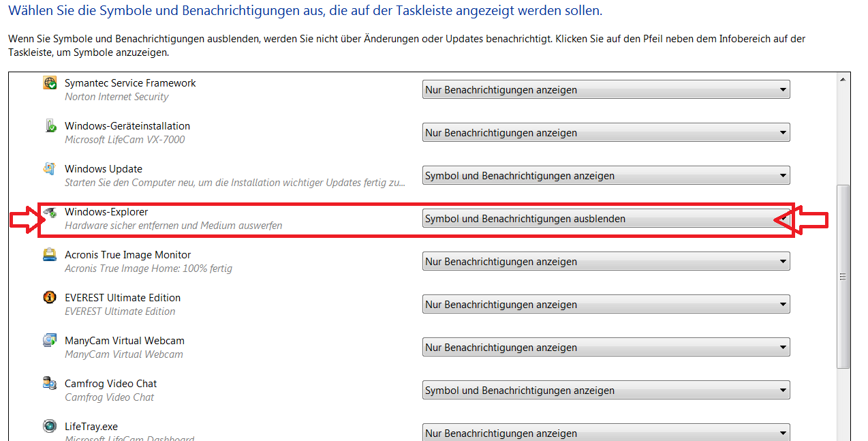Select the 'Windows-Geräteinstallation' label
Viewport: 868px width, 441px height.
[127, 126]
